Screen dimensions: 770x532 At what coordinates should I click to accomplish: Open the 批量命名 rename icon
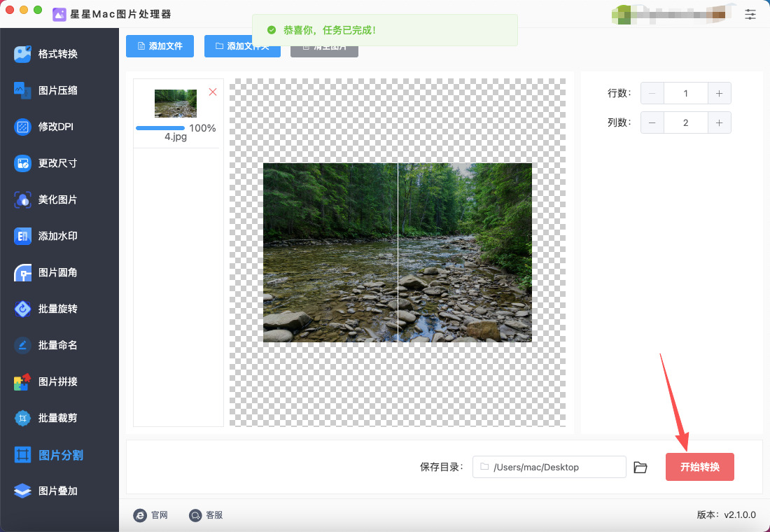[22, 345]
